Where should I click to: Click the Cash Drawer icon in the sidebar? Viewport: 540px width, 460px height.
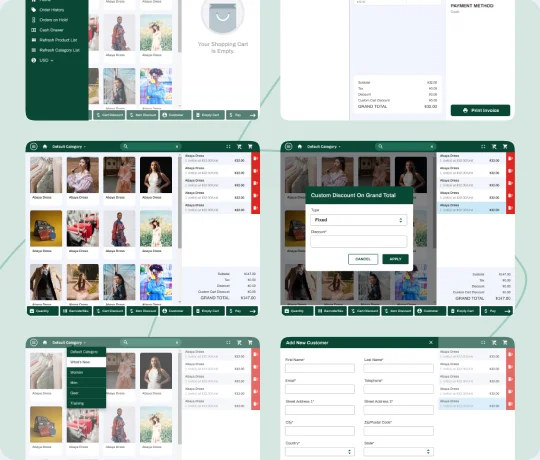pos(33,30)
